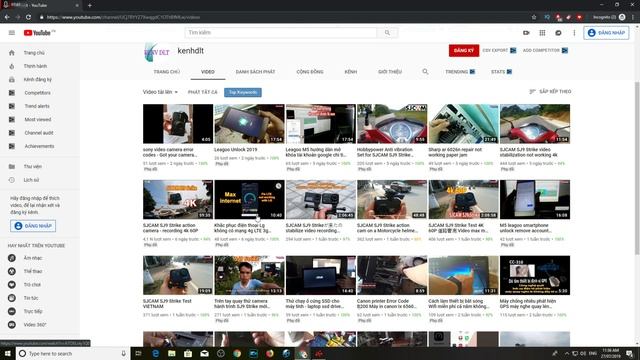
Task: Click the Windows taskbar search box
Action: 73,353
